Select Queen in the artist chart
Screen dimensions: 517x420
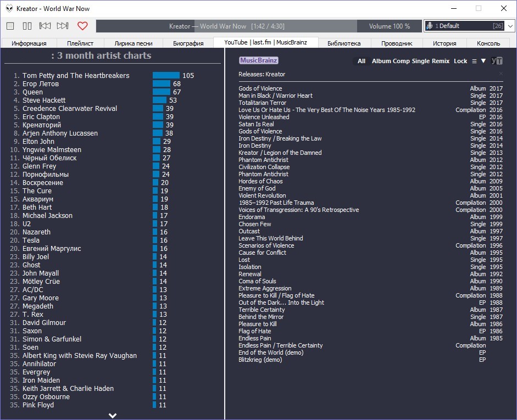coord(32,92)
